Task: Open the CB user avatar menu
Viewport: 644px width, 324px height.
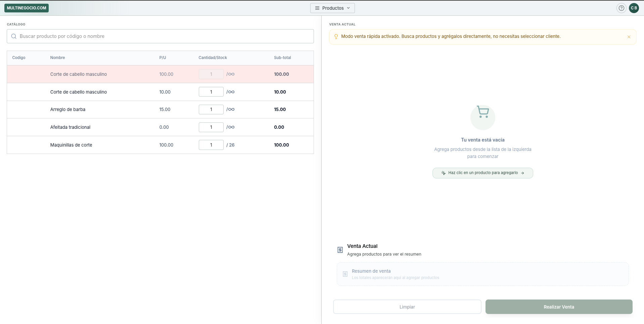Action: coord(634,8)
